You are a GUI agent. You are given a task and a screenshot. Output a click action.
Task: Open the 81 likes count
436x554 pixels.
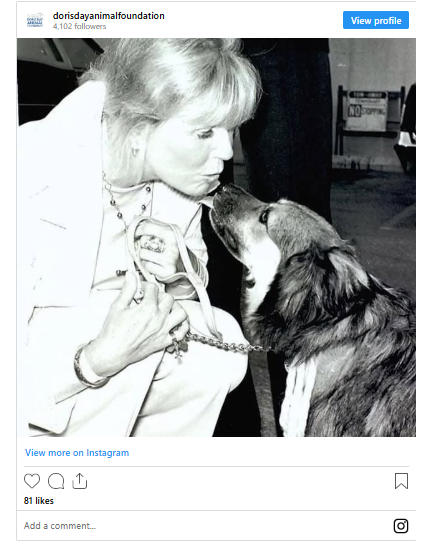(x=39, y=501)
